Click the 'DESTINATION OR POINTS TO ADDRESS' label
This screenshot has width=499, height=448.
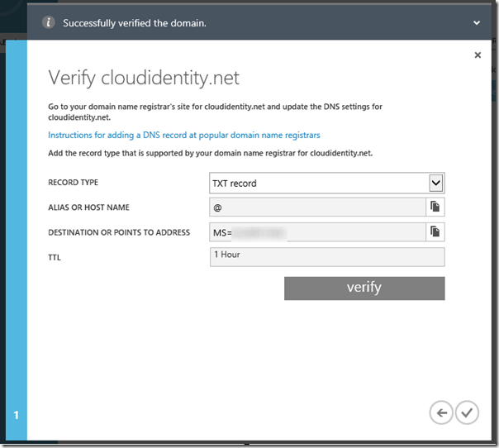tap(119, 232)
